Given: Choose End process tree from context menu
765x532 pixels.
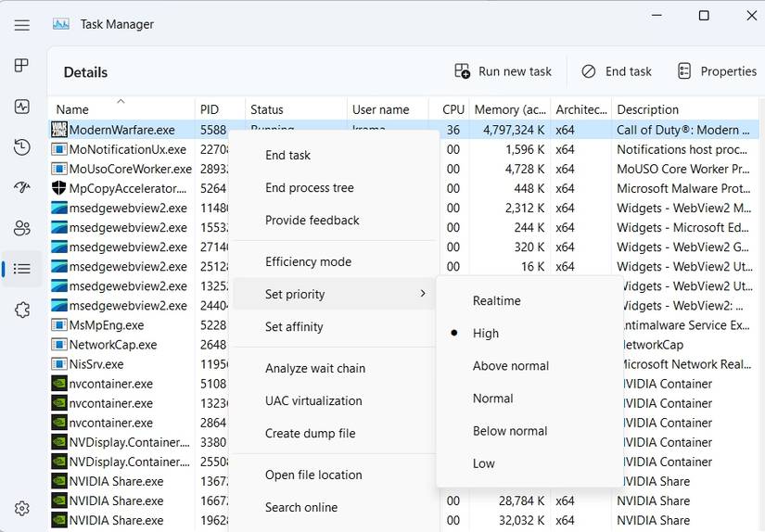Looking at the screenshot, I should [x=309, y=187].
